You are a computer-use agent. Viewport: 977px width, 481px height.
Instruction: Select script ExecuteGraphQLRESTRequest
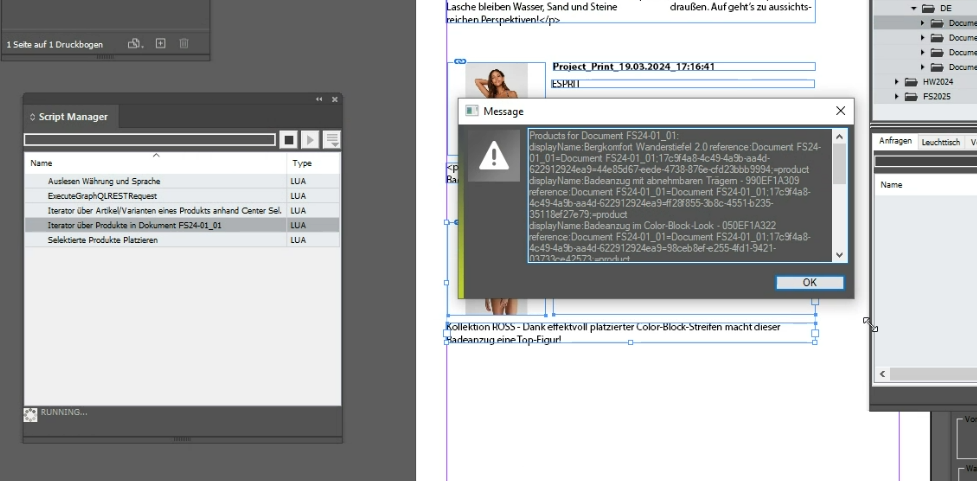182,196
